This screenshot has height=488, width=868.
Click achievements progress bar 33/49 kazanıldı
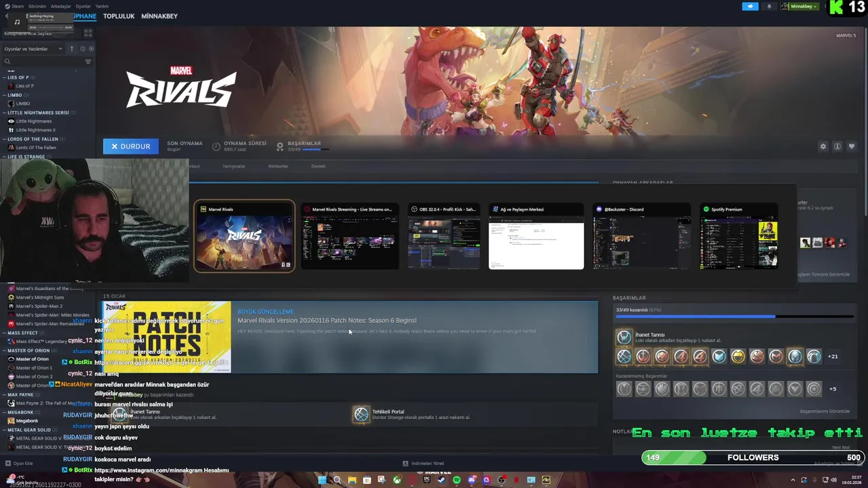(x=734, y=316)
